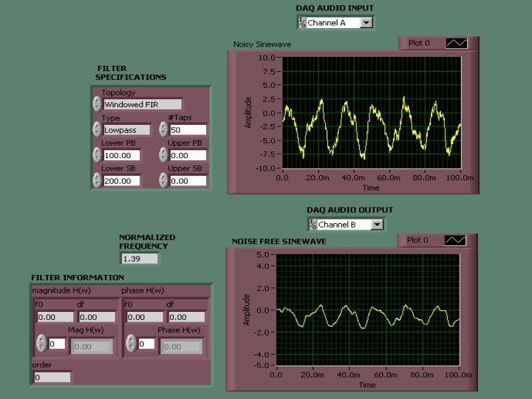The width and height of the screenshot is (532, 399).
Task: Click Channel B text in output selector
Action: tap(337, 225)
